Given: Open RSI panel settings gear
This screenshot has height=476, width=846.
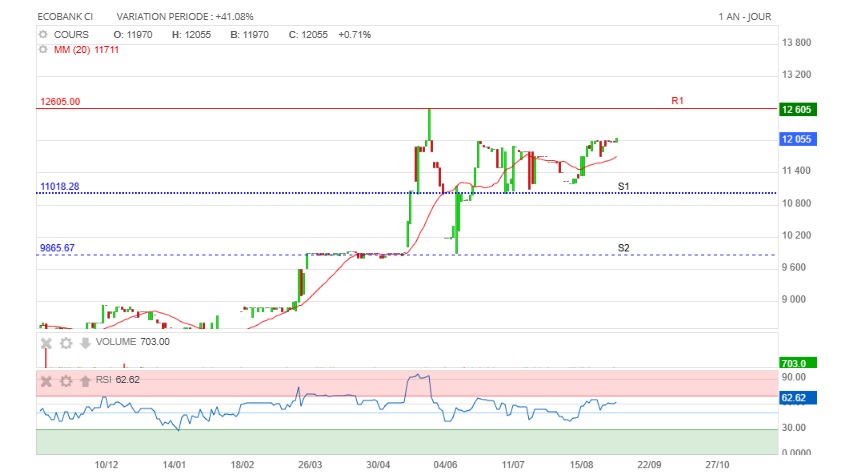Looking at the screenshot, I should [65, 380].
